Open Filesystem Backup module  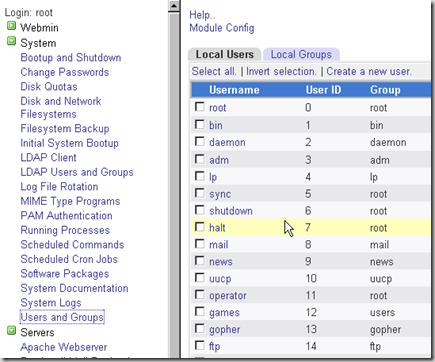(x=65, y=129)
